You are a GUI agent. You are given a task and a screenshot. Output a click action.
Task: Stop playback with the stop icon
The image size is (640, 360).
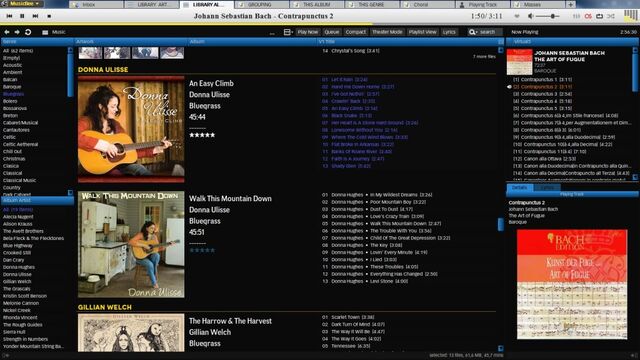coord(49,16)
